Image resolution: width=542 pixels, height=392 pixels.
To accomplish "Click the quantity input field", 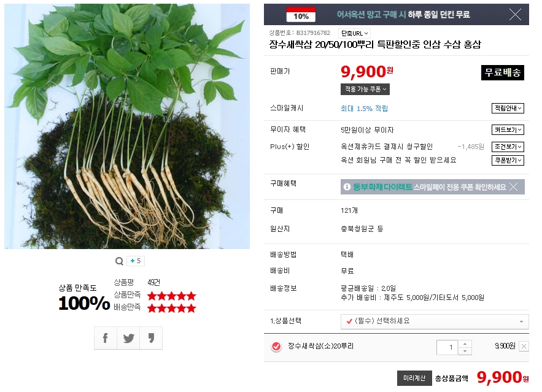I will pos(447,347).
